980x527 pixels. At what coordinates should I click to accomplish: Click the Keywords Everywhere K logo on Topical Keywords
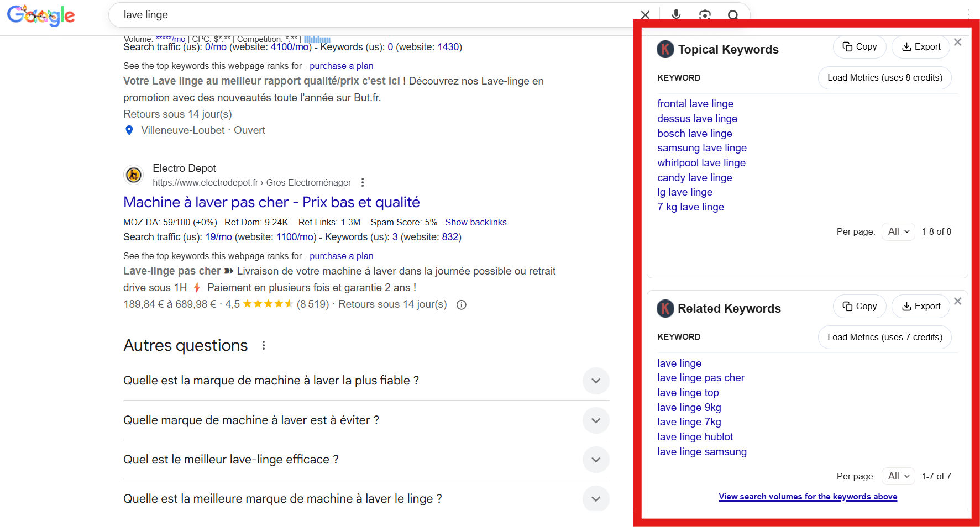(665, 49)
